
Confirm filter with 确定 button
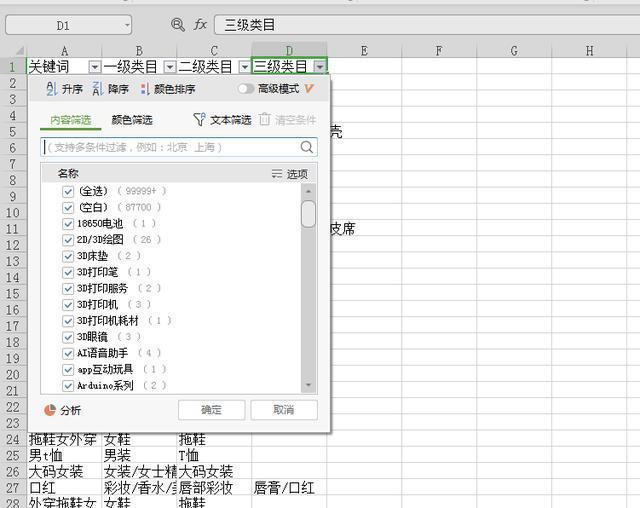pos(211,410)
